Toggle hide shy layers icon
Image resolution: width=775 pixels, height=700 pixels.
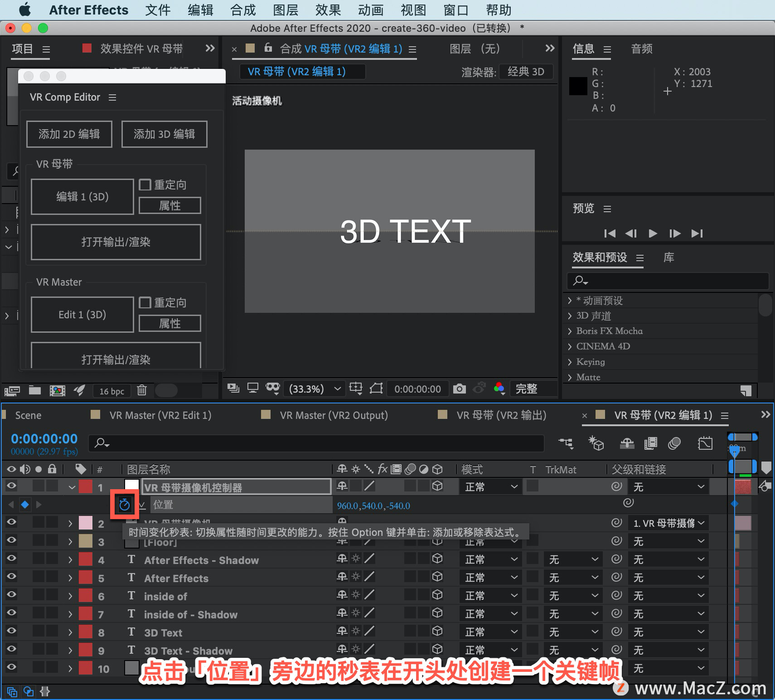[627, 443]
